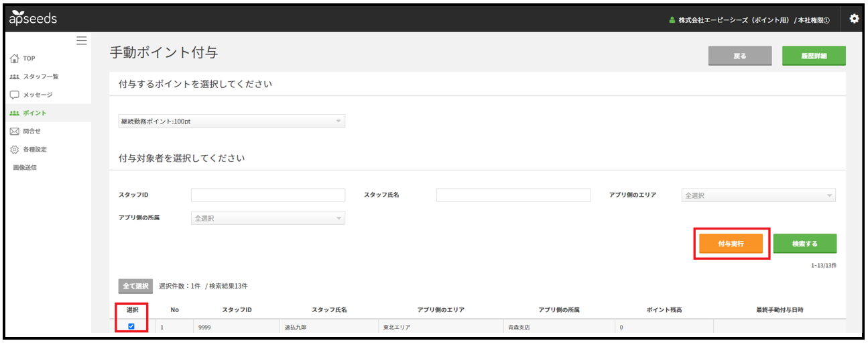868x343 pixels.
Task: Click the メッセージ speech bubble icon
Action: pos(15,95)
